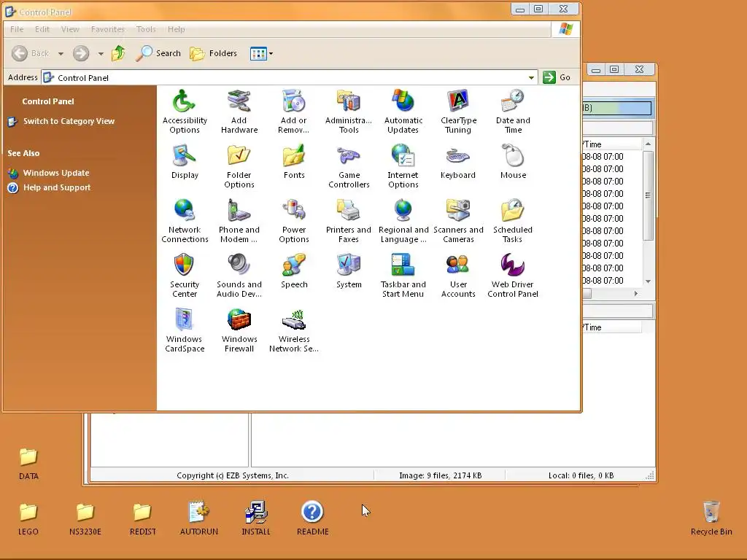Click the Address bar field
This screenshot has width=747, height=560.
click(289, 77)
